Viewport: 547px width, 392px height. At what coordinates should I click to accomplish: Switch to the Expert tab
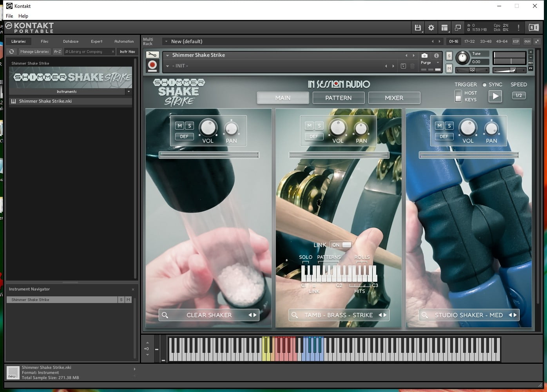[97, 41]
